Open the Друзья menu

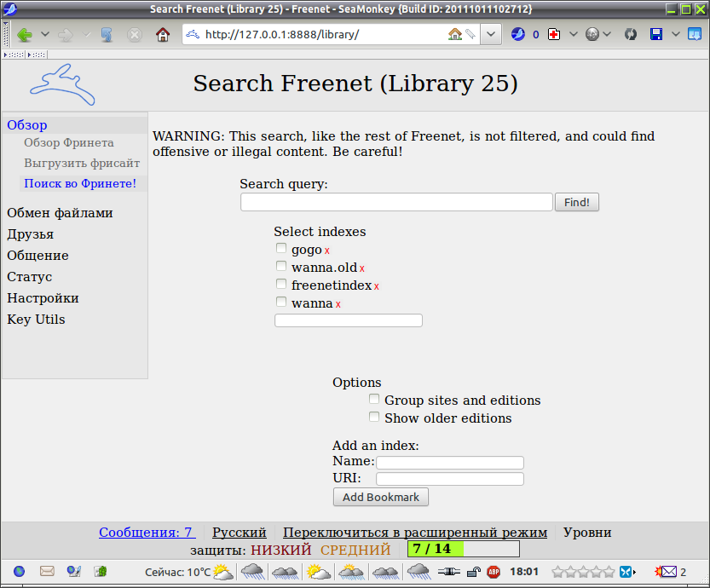pyautogui.click(x=31, y=234)
